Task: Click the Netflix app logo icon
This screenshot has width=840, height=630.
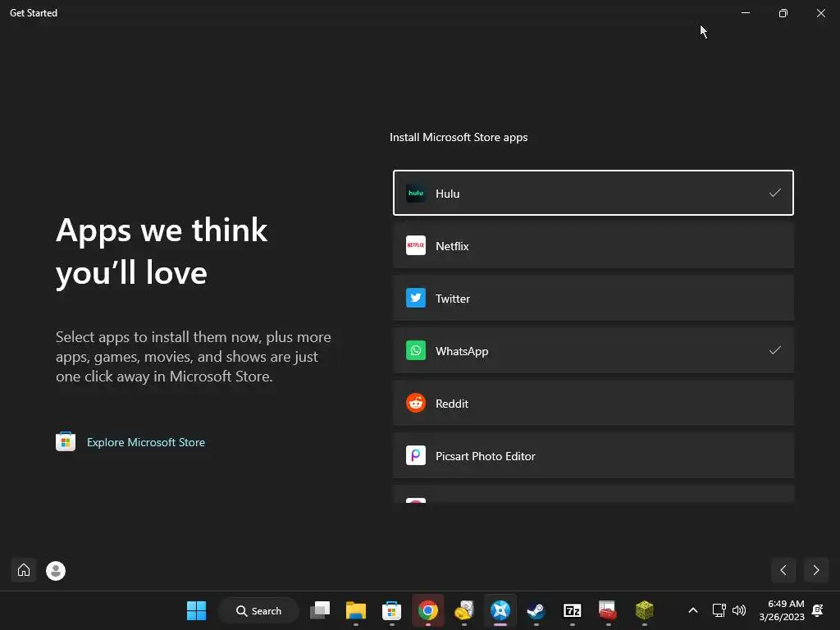Action: [416, 245]
